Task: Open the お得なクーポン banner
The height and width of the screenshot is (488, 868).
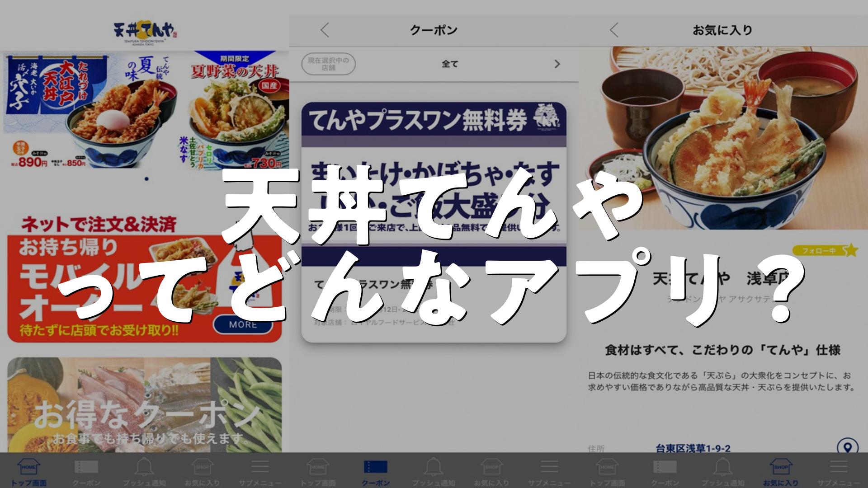Action: 145,405
